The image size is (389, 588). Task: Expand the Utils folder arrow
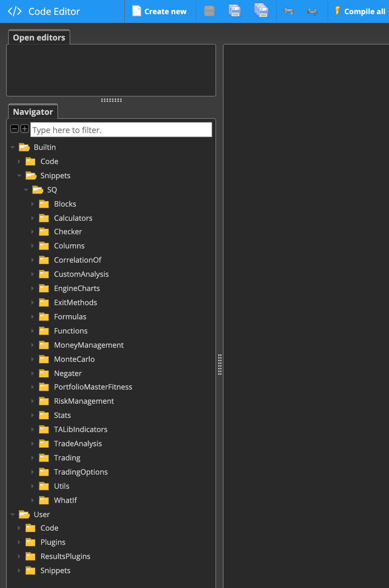click(32, 486)
